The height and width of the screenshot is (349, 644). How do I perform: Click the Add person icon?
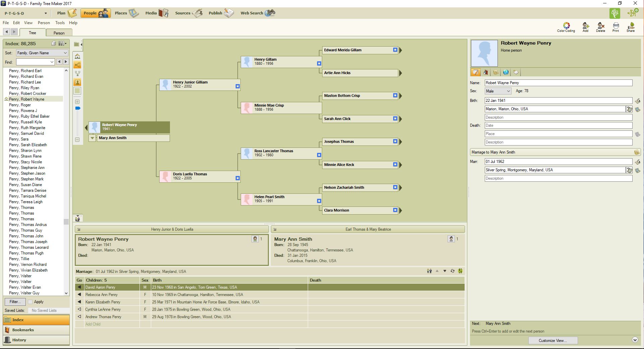click(585, 26)
